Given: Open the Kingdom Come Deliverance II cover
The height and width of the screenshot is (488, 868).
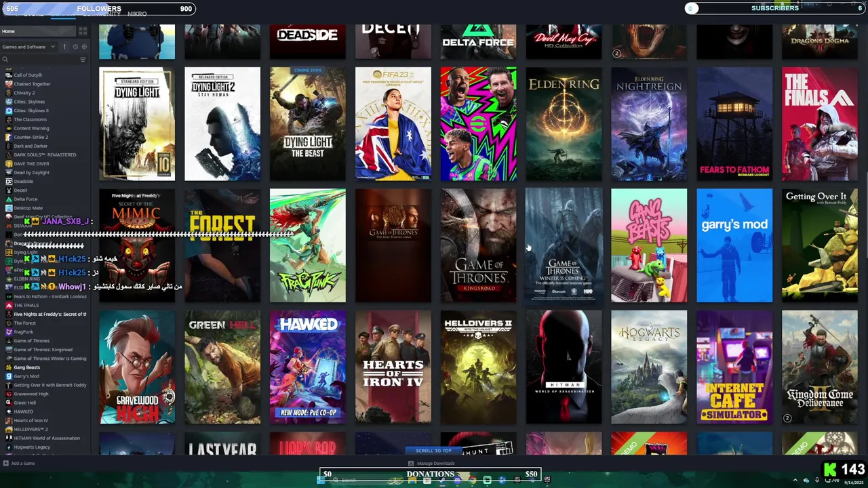Looking at the screenshot, I should pyautogui.click(x=820, y=367).
